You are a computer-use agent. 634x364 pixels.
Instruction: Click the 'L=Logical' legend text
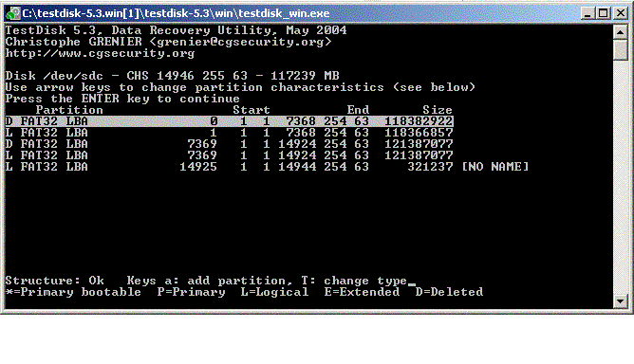coord(274,292)
